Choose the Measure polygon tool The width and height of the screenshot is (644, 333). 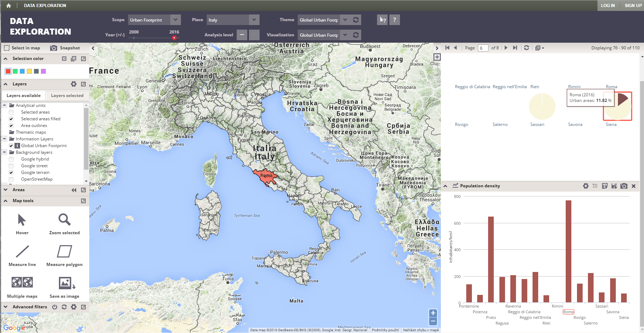65,256
